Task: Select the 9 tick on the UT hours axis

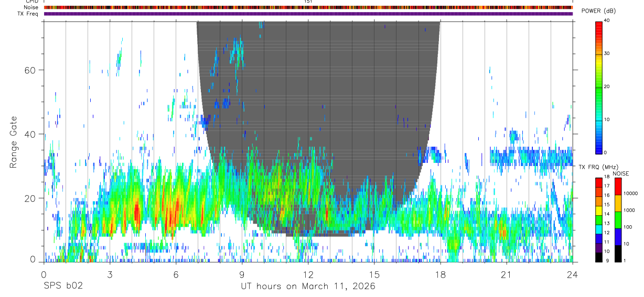Action: coord(242,274)
